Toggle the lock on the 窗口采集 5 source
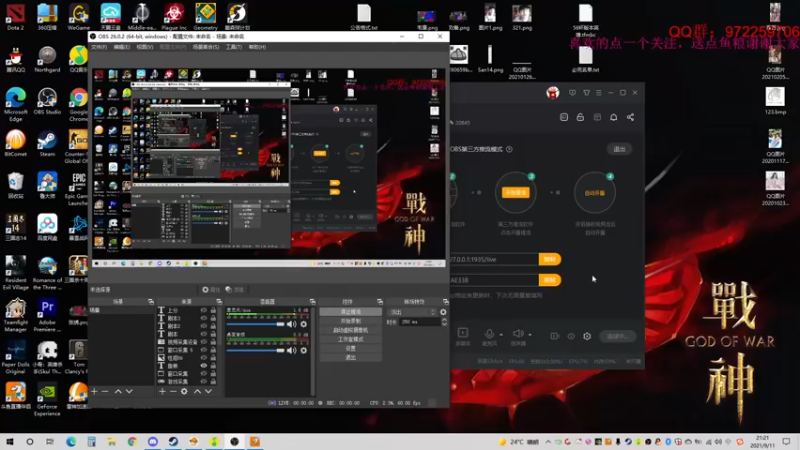The image size is (800, 450). [x=213, y=350]
